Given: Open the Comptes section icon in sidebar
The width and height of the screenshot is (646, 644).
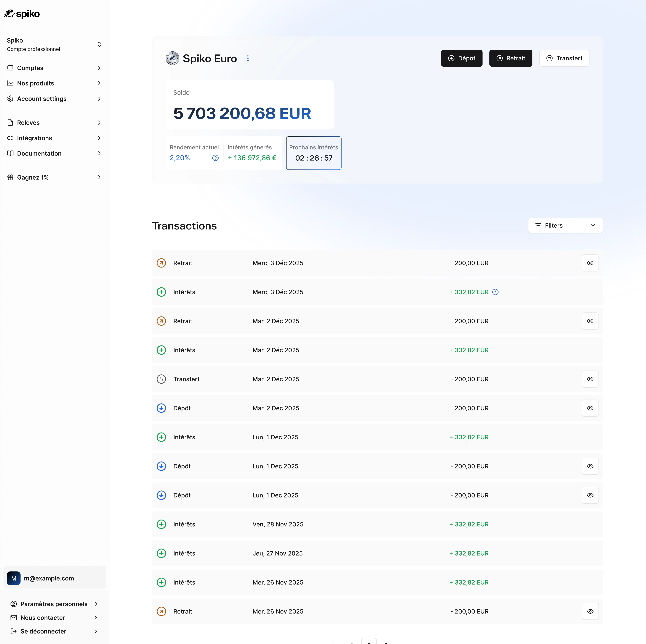Looking at the screenshot, I should (10, 67).
